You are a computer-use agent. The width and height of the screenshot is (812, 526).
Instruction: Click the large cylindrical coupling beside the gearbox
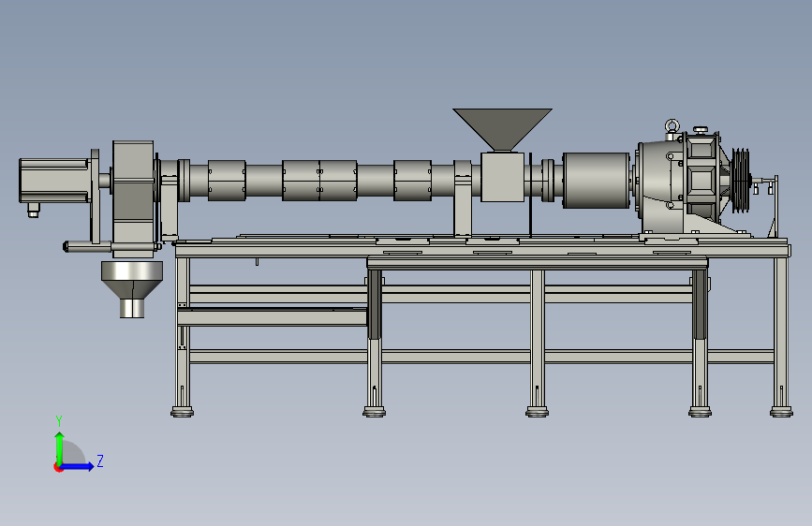[596, 180]
